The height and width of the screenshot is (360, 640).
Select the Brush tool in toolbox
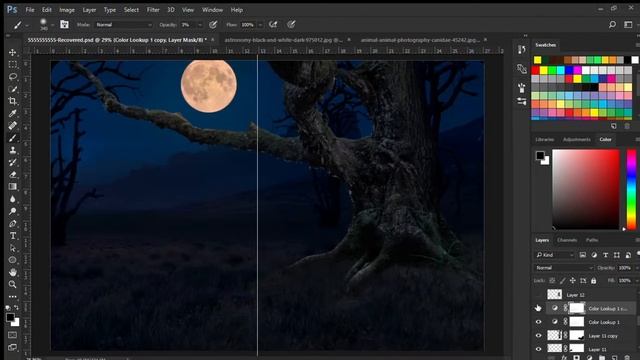[13, 138]
